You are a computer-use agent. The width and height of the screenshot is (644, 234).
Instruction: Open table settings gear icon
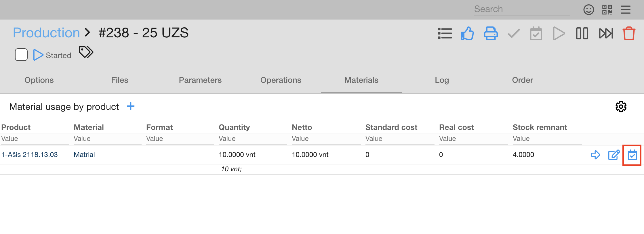[x=621, y=107]
